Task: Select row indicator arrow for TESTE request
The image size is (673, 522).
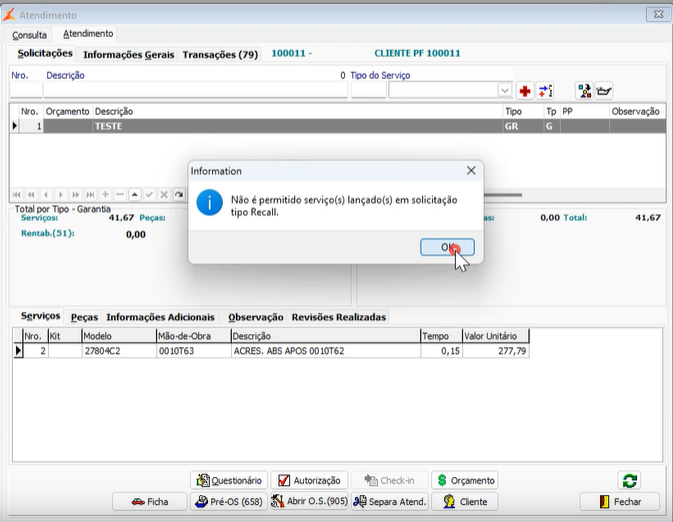Action: coord(15,126)
